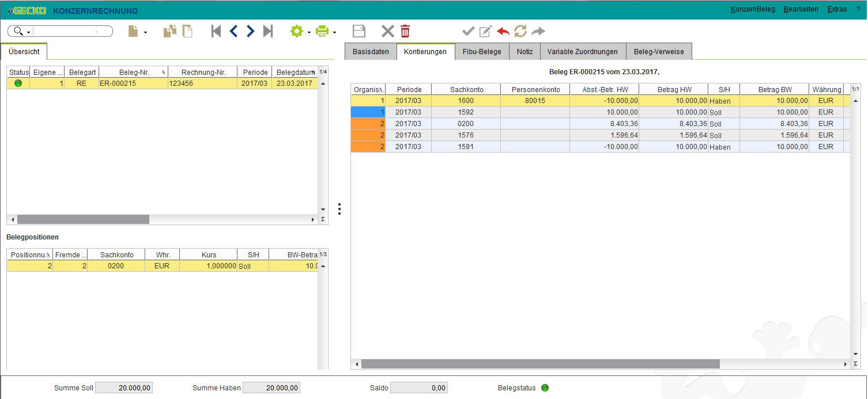The height and width of the screenshot is (399, 868).
Task: Open the Basisdaten tab
Action: [371, 51]
